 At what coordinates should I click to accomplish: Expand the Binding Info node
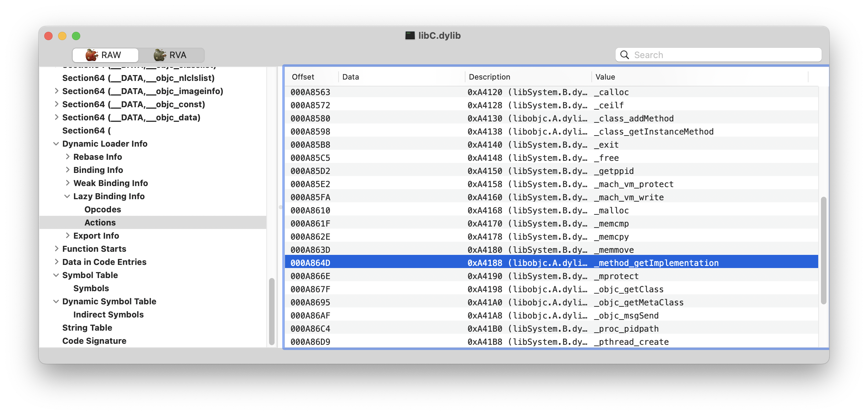tap(67, 170)
